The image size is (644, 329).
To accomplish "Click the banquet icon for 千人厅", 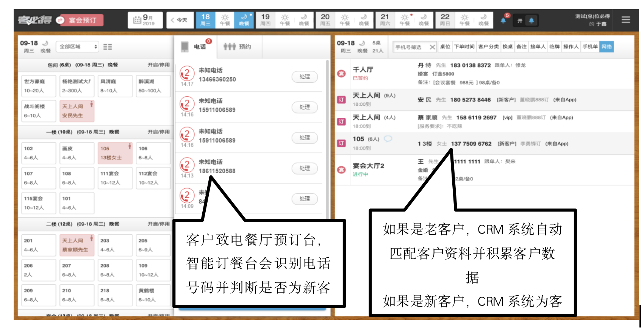I will pyautogui.click(x=341, y=74).
